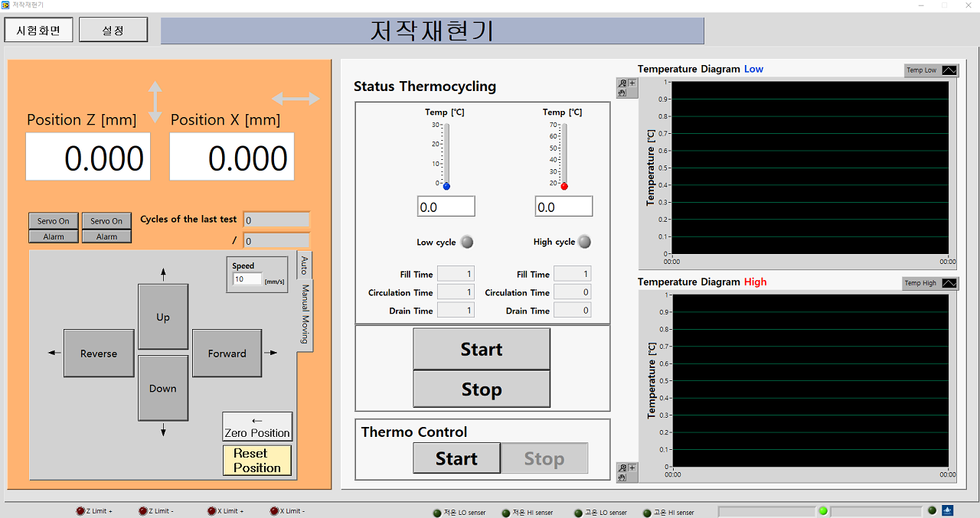Click the High cycle indicator light
The image size is (980, 518).
[585, 242]
